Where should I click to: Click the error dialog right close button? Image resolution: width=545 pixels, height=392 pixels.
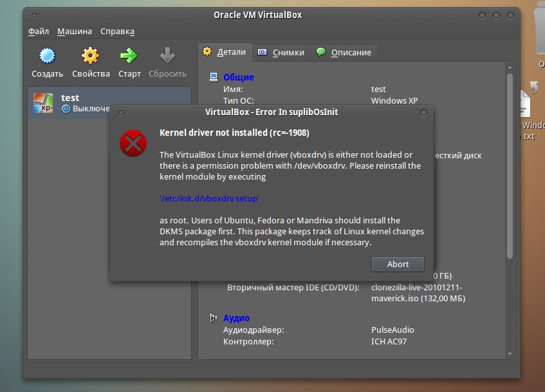click(x=423, y=113)
